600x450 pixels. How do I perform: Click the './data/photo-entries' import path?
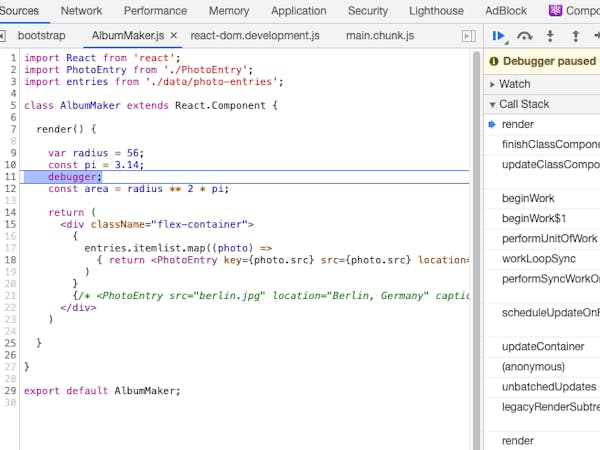point(212,82)
